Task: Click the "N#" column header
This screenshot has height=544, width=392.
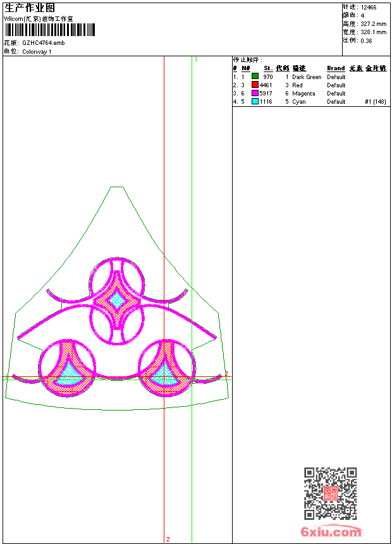Action: click(245, 68)
